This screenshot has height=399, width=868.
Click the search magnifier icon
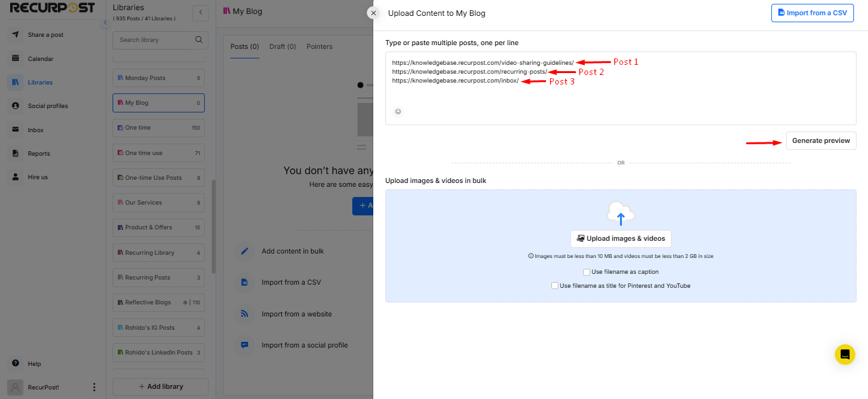[199, 39]
